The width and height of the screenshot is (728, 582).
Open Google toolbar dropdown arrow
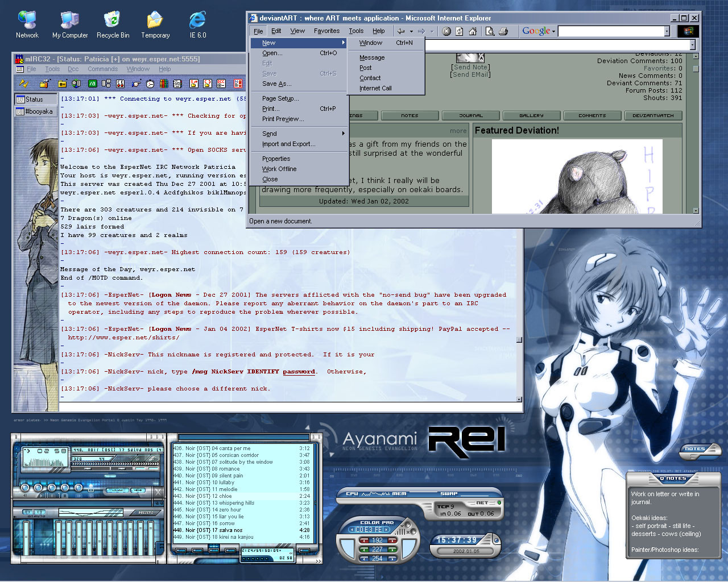553,31
